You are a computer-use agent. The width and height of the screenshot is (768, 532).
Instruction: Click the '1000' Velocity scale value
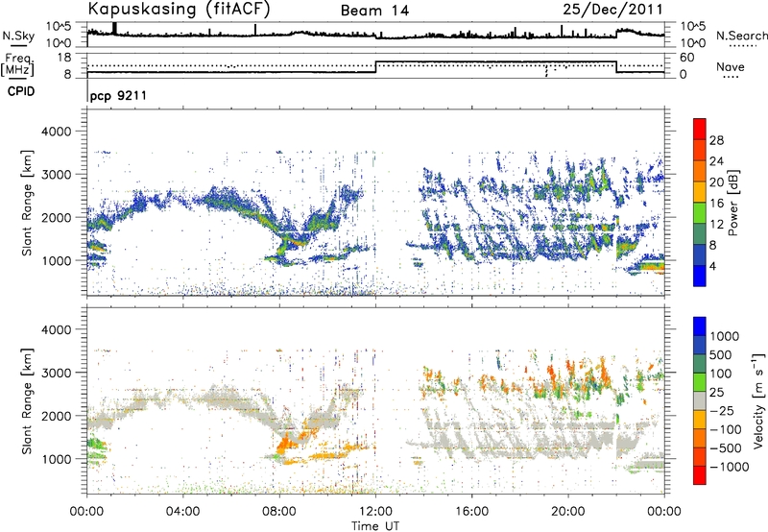(x=725, y=336)
